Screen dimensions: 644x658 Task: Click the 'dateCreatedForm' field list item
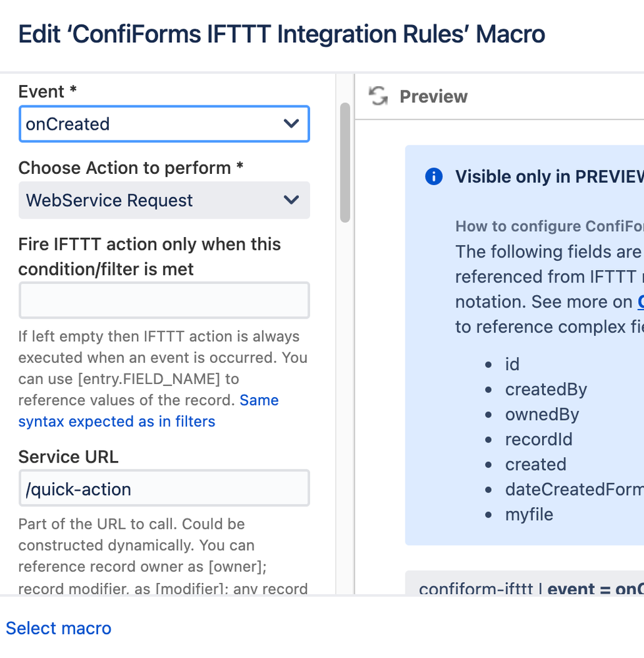574,489
